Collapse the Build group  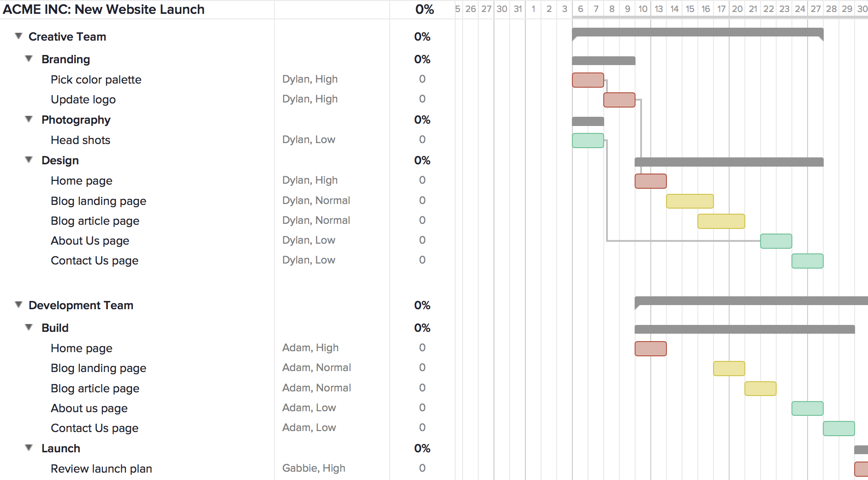29,328
